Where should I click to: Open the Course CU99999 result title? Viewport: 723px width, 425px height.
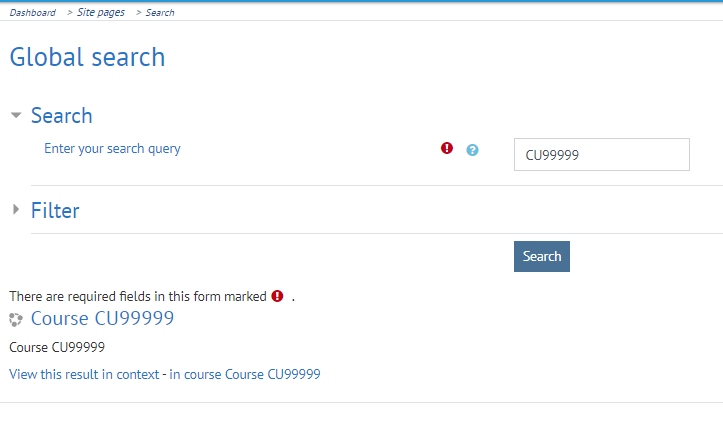pos(102,318)
